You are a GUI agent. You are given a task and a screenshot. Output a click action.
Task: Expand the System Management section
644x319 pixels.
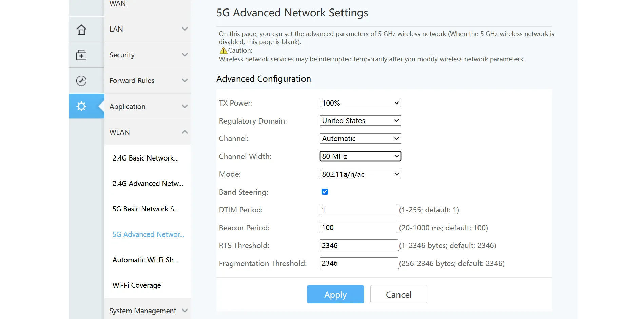tap(148, 311)
